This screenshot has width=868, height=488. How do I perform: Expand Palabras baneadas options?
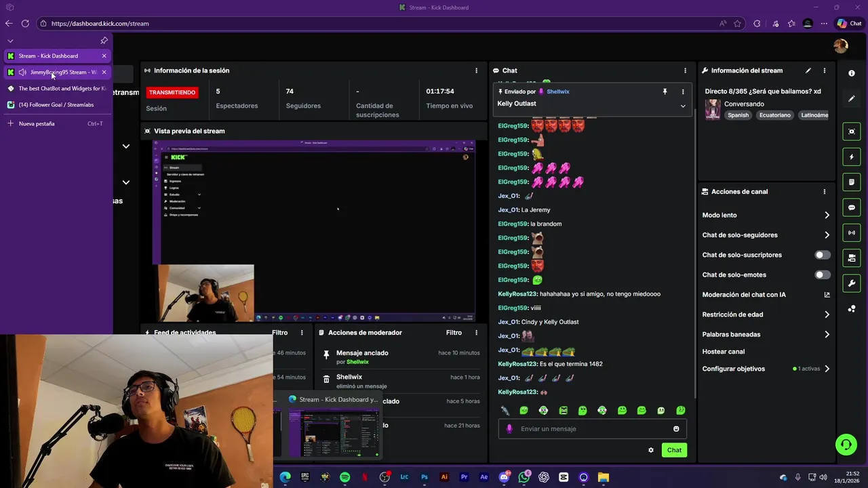(x=827, y=335)
